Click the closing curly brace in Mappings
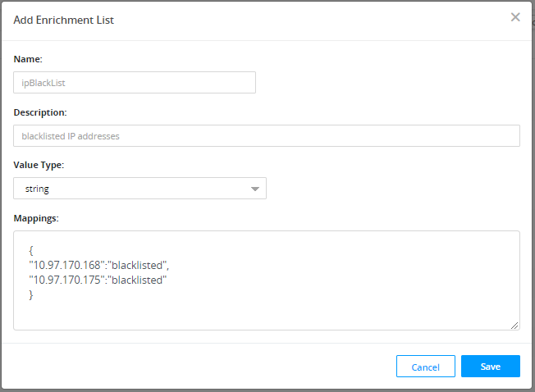Screen dimensions: 535x392 [31, 294]
